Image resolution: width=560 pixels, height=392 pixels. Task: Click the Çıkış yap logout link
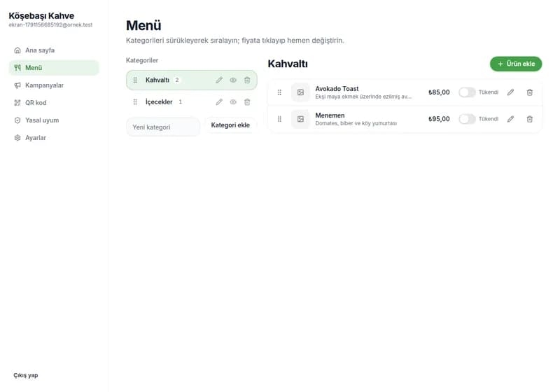pos(26,375)
